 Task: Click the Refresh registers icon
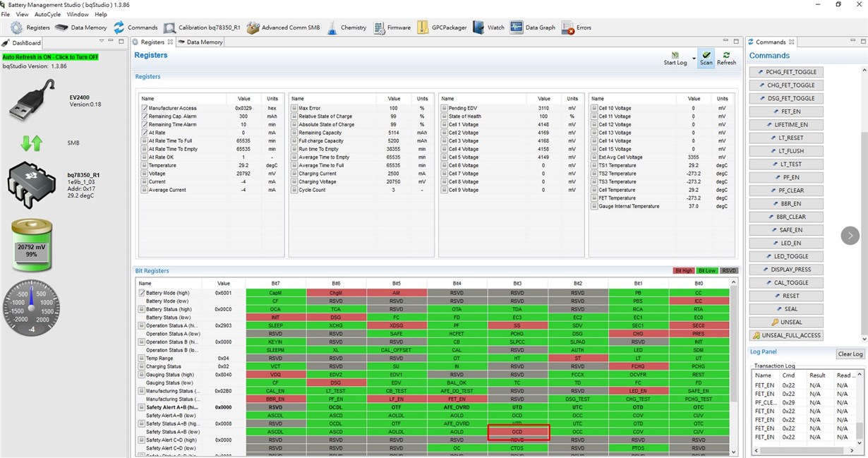tap(726, 59)
